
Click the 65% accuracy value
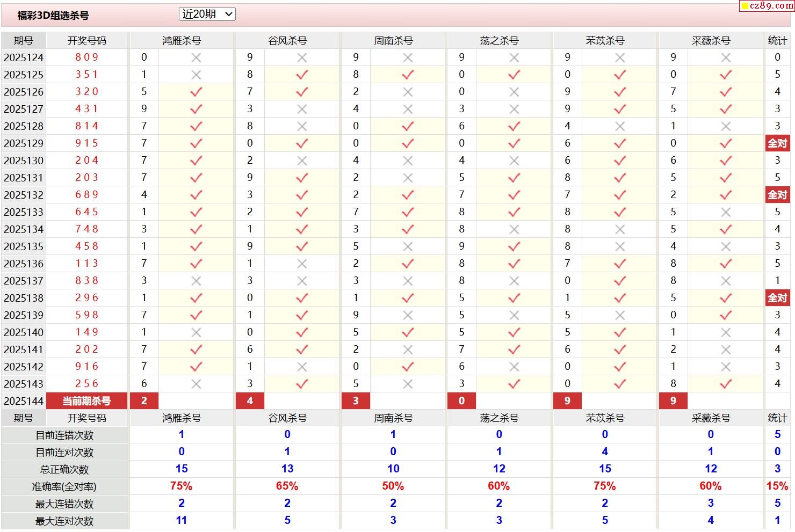click(x=287, y=486)
